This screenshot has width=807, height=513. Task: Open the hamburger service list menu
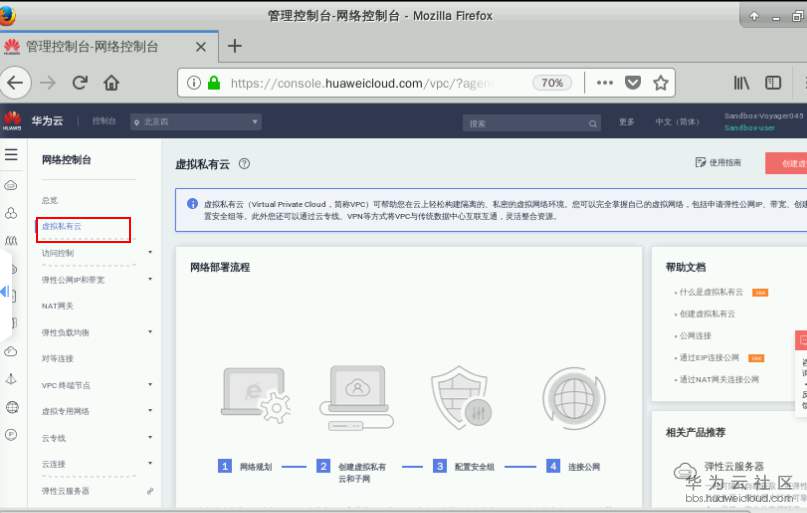click(11, 154)
